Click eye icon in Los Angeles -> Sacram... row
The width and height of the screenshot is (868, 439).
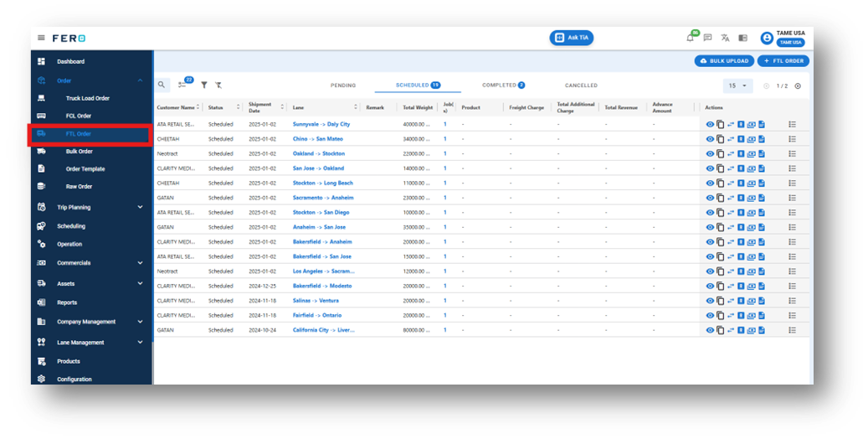pyautogui.click(x=710, y=271)
